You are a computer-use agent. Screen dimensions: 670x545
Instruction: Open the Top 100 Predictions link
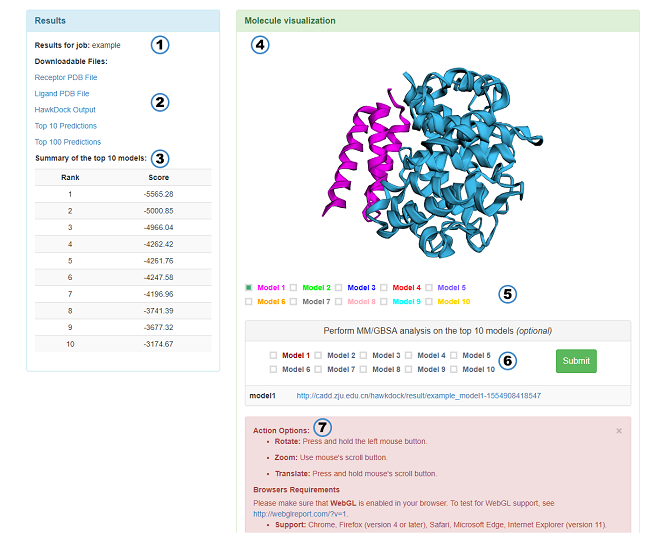(68, 142)
